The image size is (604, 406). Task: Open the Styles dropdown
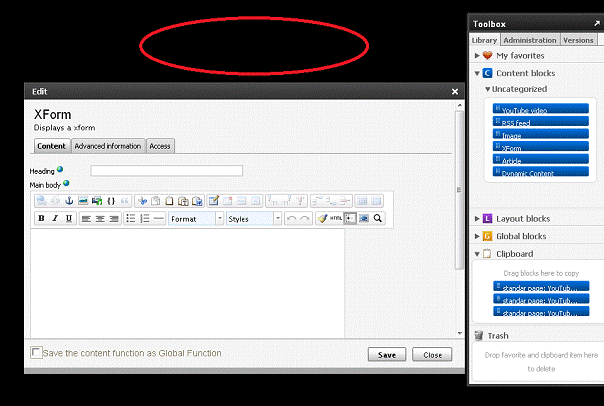(253, 218)
